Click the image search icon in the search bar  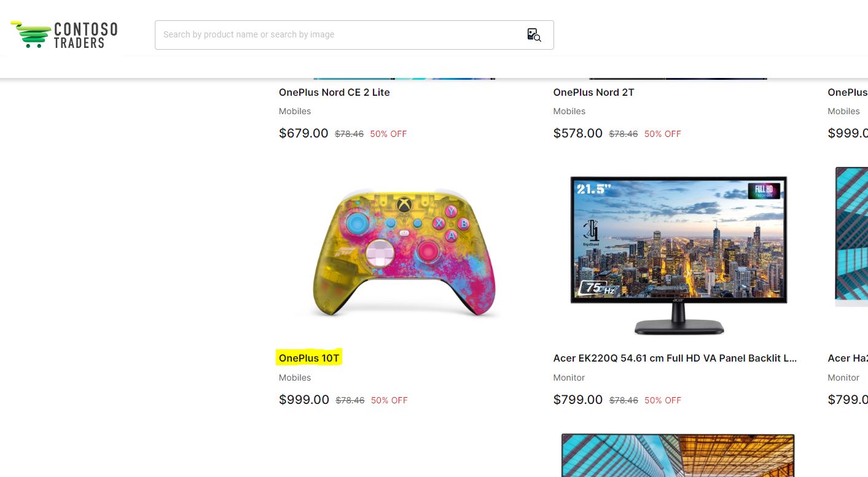click(x=534, y=34)
